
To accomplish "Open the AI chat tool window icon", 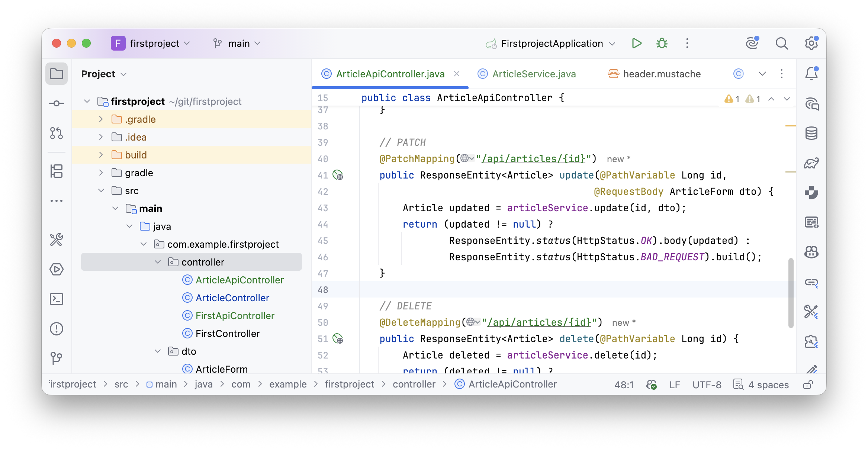I will (x=811, y=103).
